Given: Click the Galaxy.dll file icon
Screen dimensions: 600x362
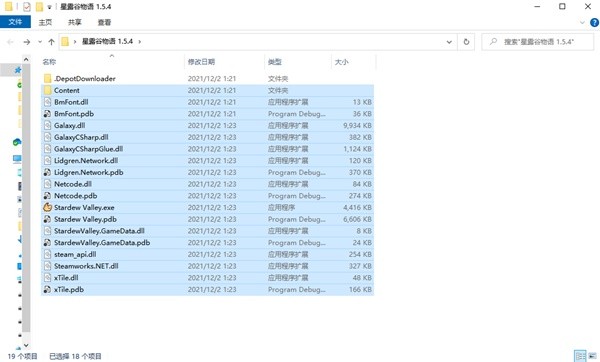Looking at the screenshot, I should click(47, 126).
